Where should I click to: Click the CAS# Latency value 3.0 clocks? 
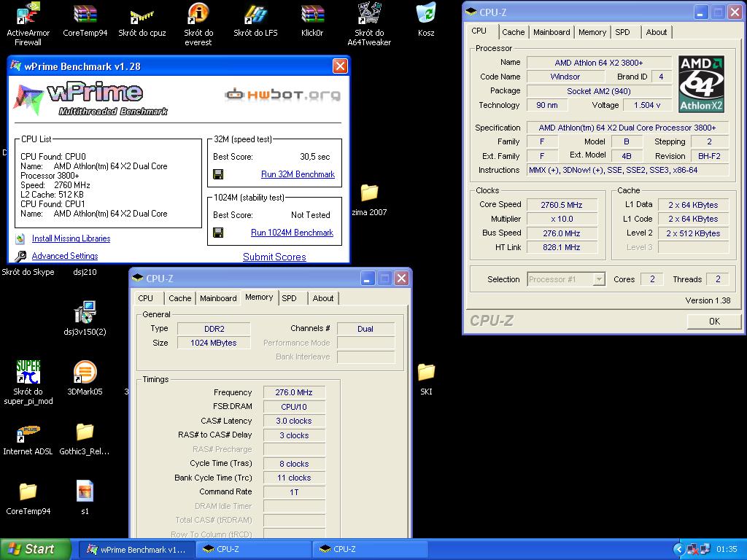(294, 421)
